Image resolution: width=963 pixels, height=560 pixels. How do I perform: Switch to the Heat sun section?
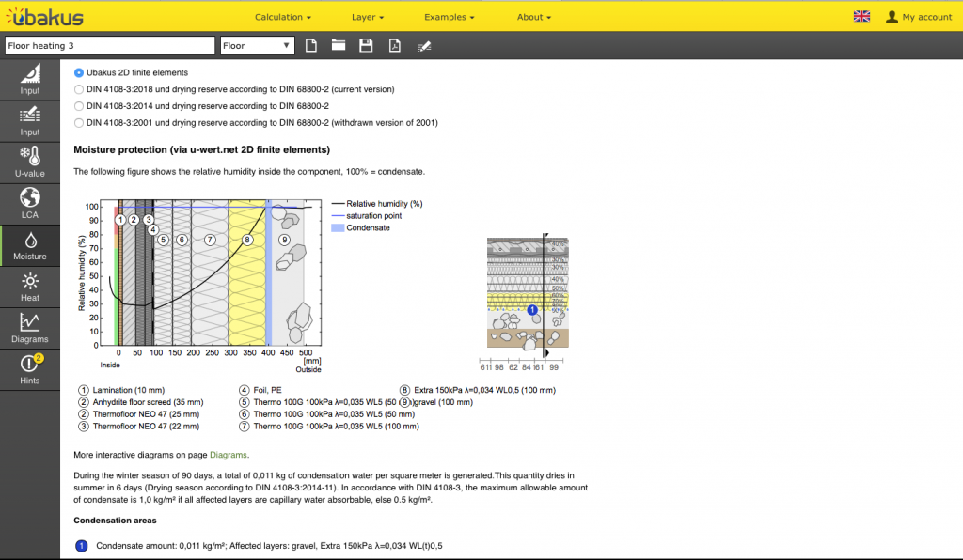[30, 286]
